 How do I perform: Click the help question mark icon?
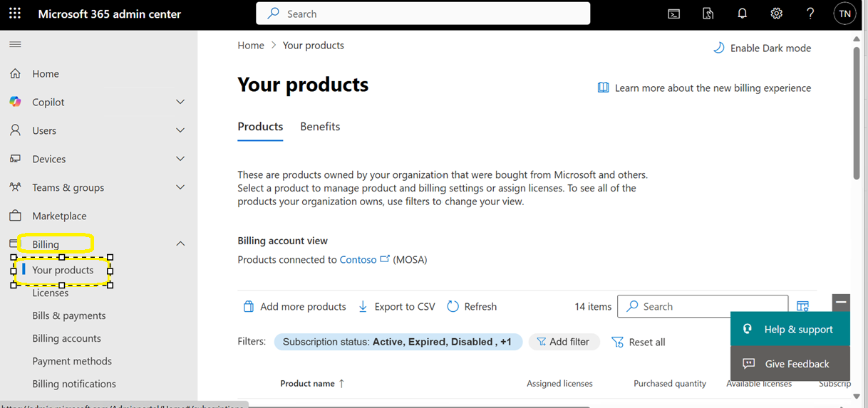click(x=810, y=14)
